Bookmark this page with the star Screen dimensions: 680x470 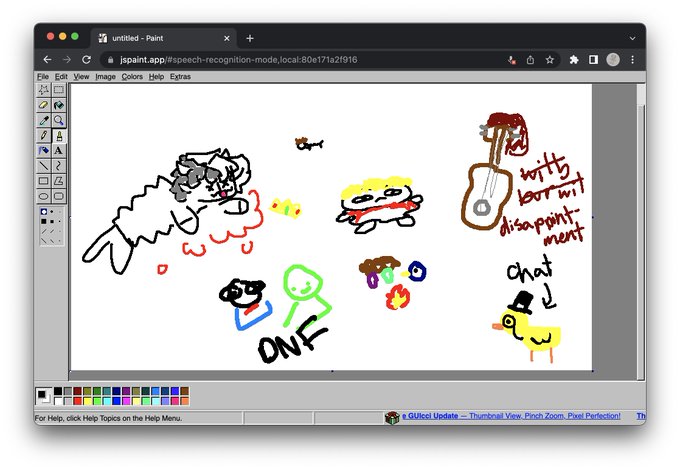click(x=550, y=60)
